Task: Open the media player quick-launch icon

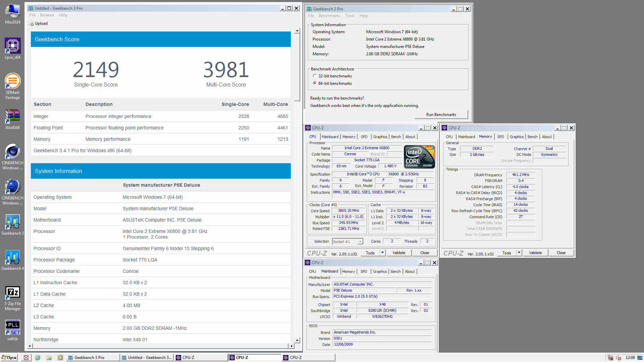Action: [60, 358]
